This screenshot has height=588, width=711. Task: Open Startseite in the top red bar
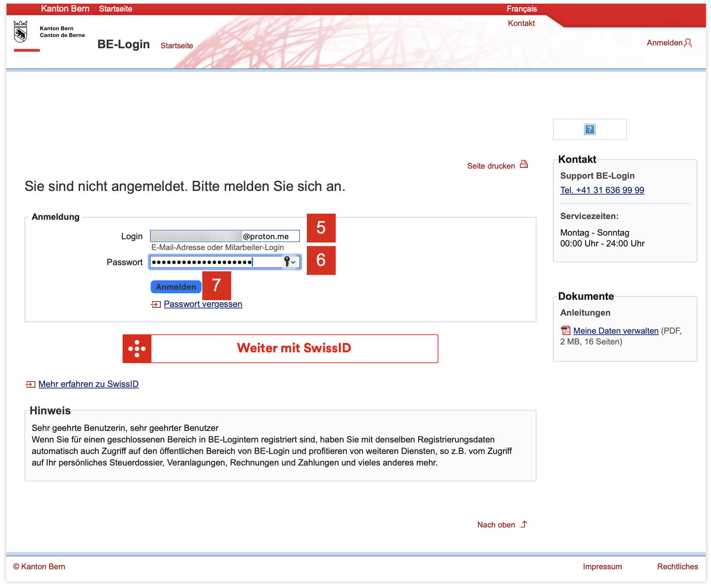point(115,9)
